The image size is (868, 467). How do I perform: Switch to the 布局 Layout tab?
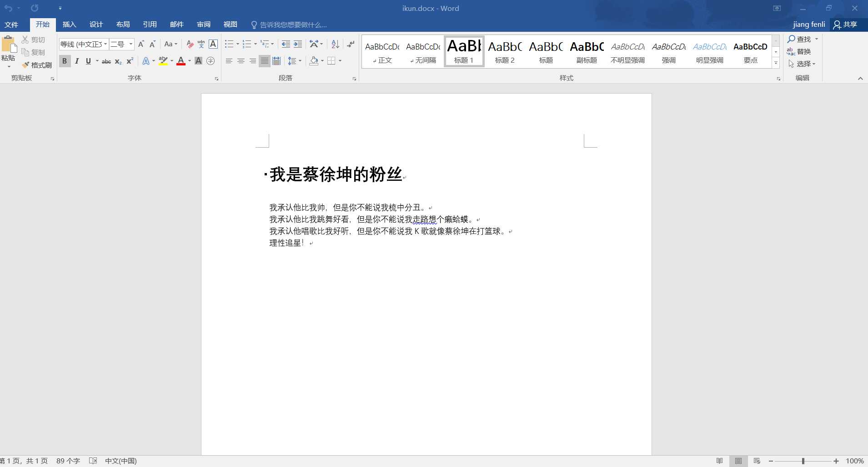coord(123,25)
